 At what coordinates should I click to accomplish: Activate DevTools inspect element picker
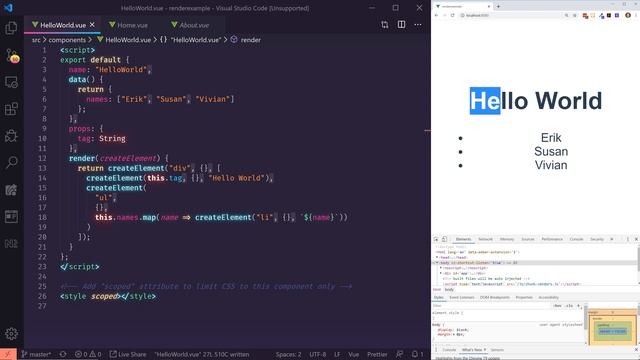(x=436, y=239)
